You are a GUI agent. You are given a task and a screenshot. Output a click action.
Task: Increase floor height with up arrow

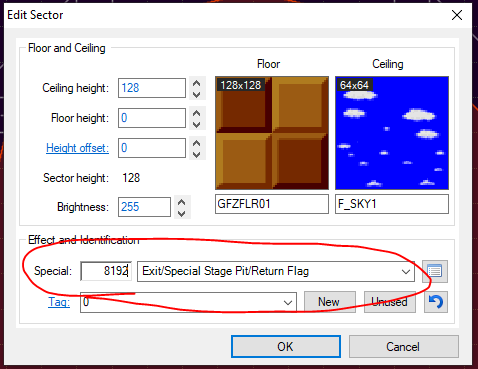click(x=197, y=113)
